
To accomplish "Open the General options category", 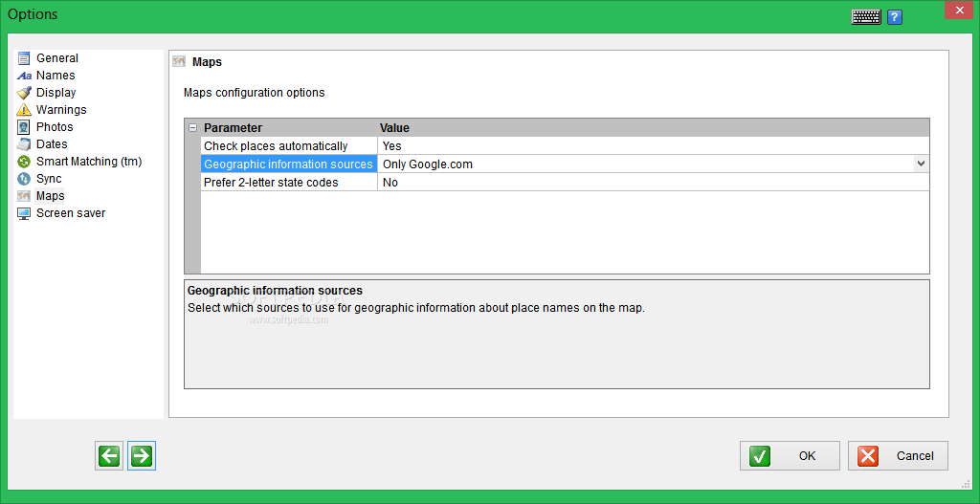I will click(57, 58).
